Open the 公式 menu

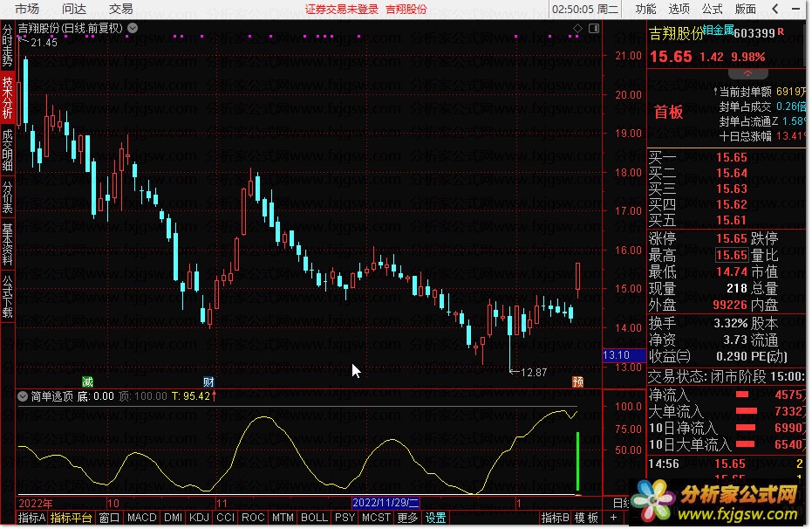pyautogui.click(x=712, y=9)
